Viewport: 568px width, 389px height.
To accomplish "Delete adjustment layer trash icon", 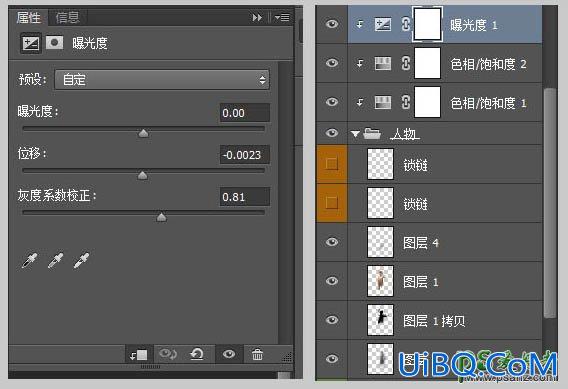I will point(258,354).
